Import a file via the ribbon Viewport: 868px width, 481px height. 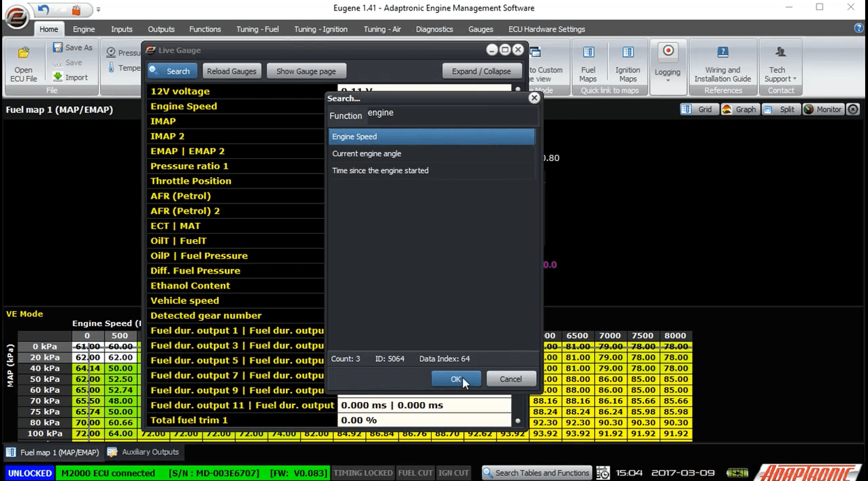(70, 77)
